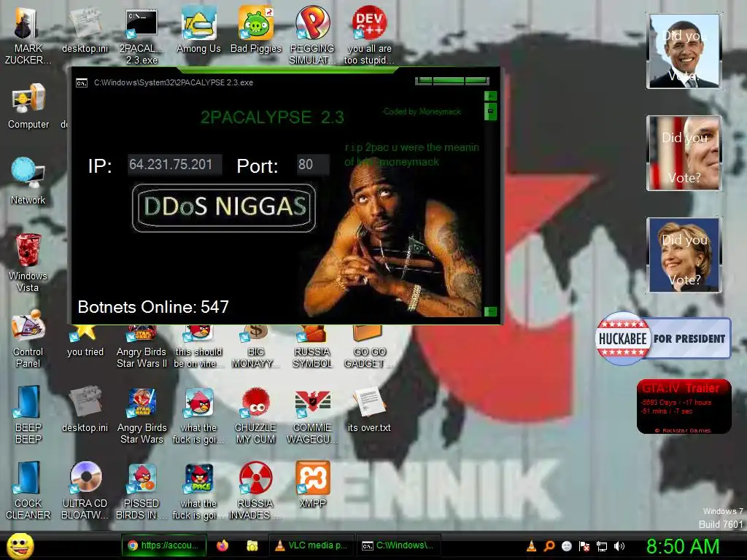Open the 2PACAL... 2.3.exe desktop shortcut
747x560 pixels.
click(142, 36)
